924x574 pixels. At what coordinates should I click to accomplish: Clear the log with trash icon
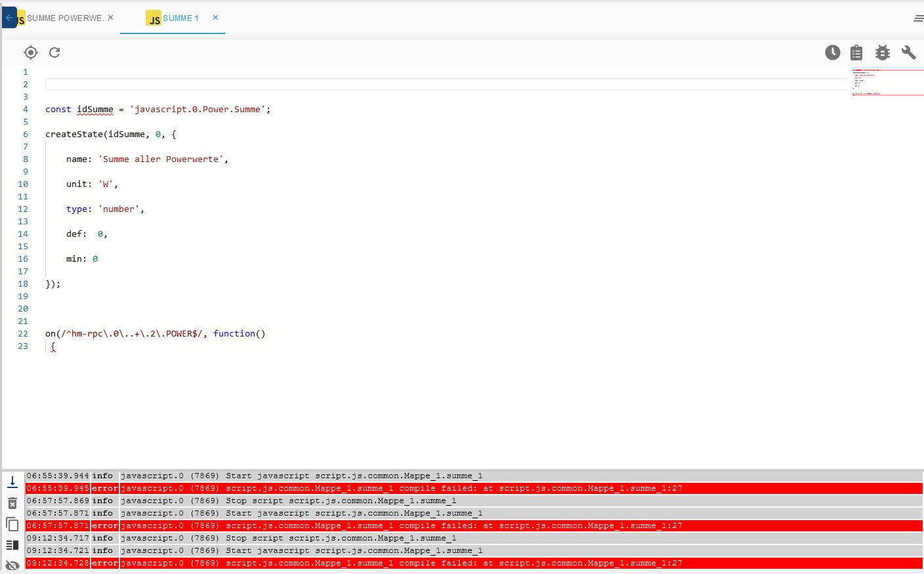tap(12, 502)
